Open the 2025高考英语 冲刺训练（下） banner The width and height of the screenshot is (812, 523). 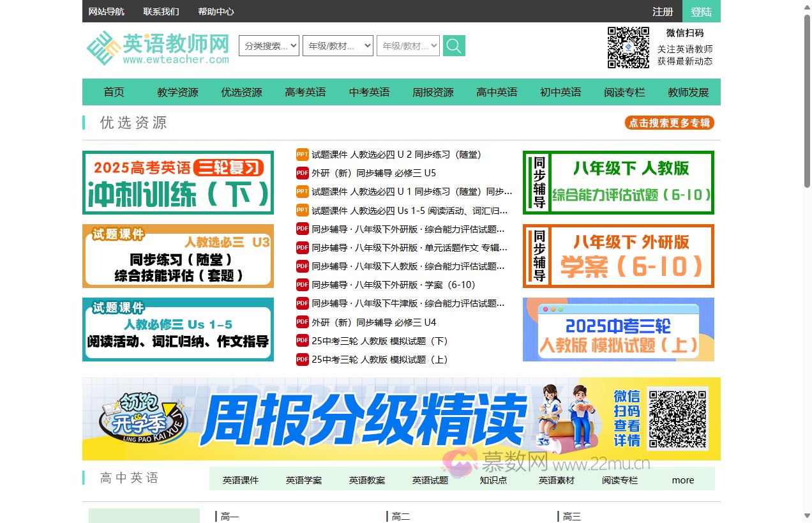[x=178, y=183]
